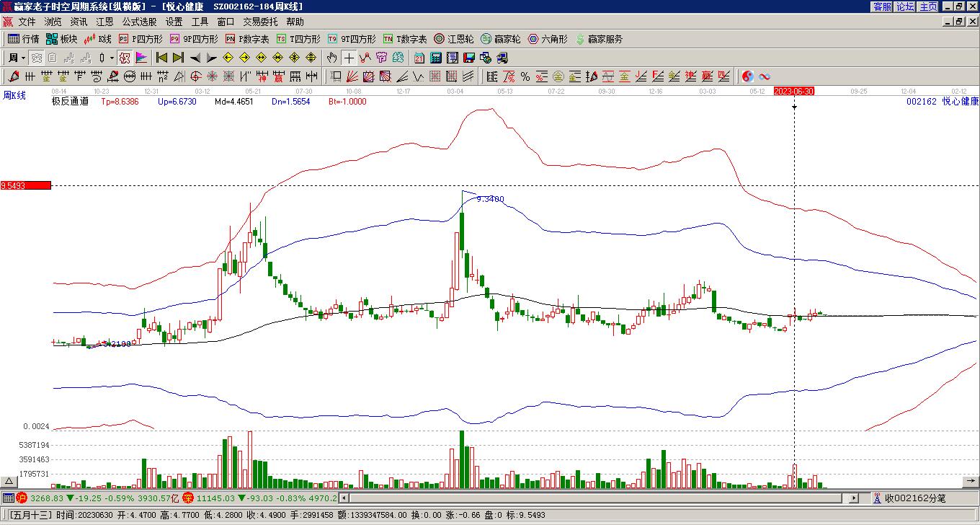Click the 沪 Shanghai index indicator
This screenshot has width=980, height=525.
[x=22, y=498]
